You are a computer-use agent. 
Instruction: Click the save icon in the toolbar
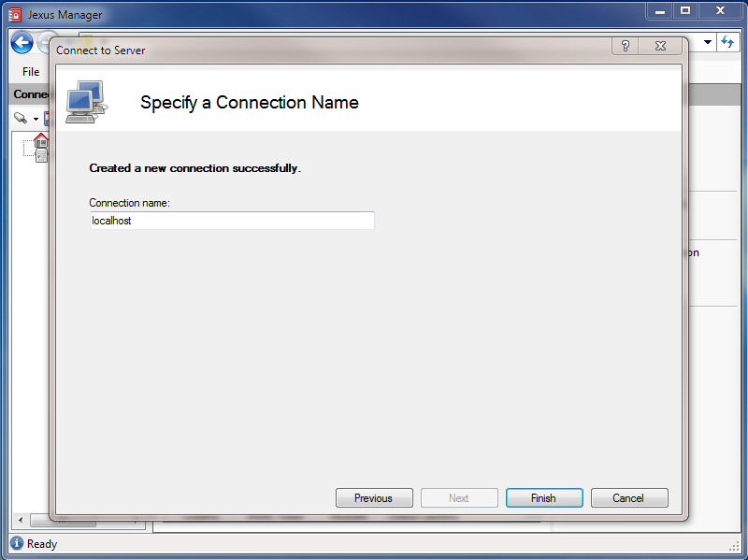tap(47, 119)
